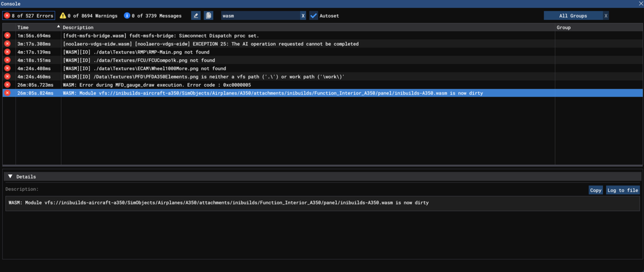Click the clear console eraser icon
644x272 pixels.
(x=196, y=15)
